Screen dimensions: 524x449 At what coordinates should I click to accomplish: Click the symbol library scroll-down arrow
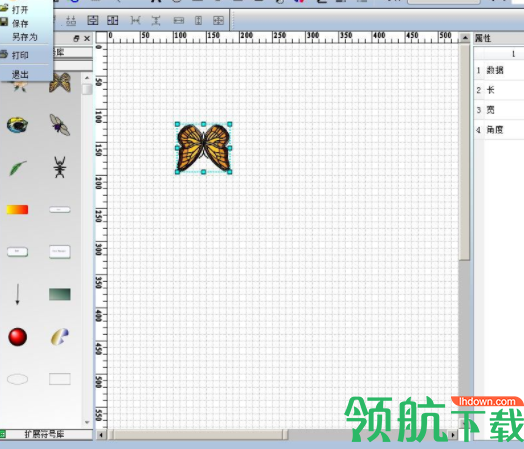click(87, 422)
